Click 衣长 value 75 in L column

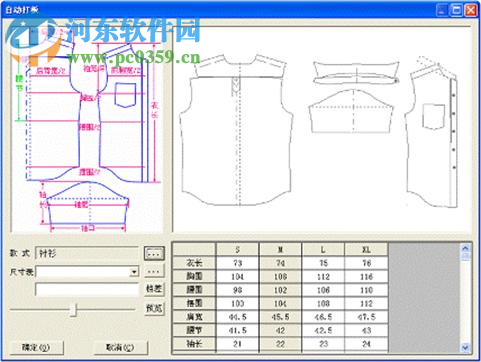tap(323, 263)
